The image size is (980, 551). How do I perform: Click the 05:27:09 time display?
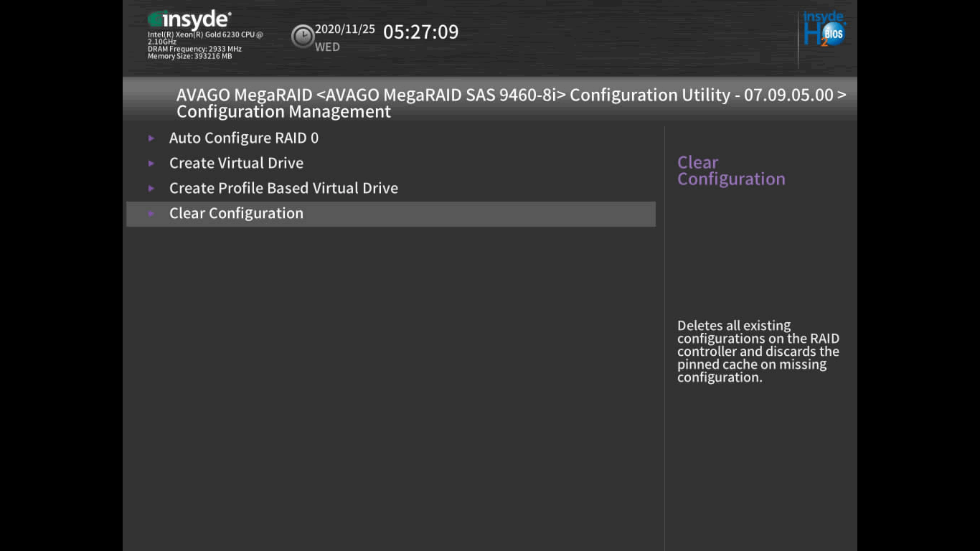420,32
